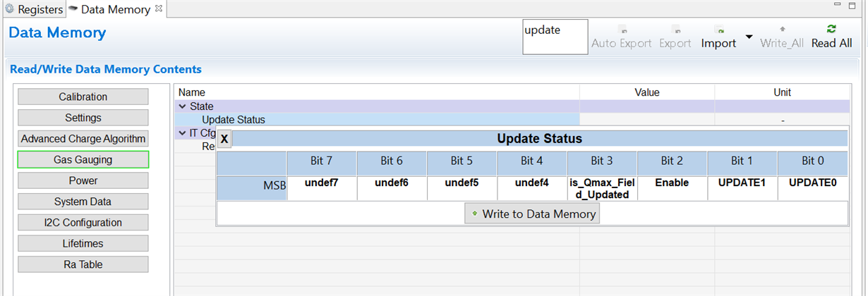
Task: Open the Calibration category
Action: (83, 97)
